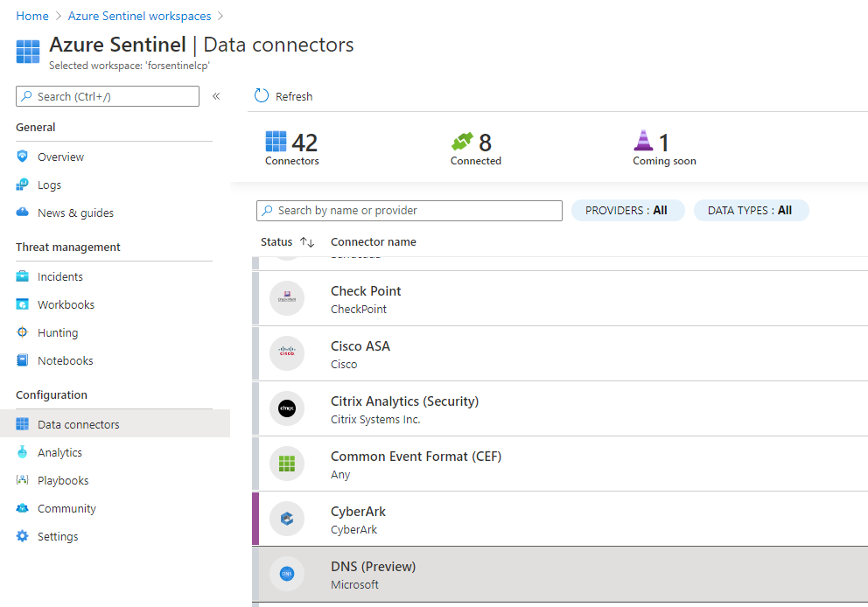Click Azure Sentinel workspaces breadcrumb link
The image size is (868, 607).
click(x=139, y=16)
